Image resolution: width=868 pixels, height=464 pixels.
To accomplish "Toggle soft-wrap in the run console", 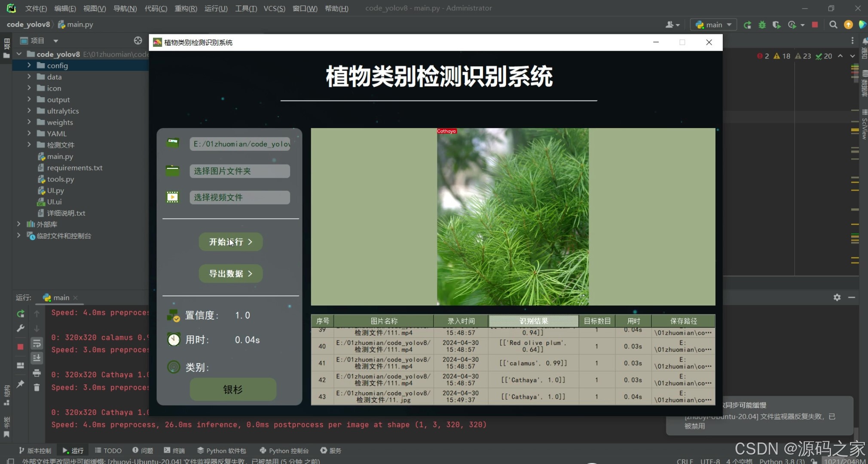I will tap(37, 344).
